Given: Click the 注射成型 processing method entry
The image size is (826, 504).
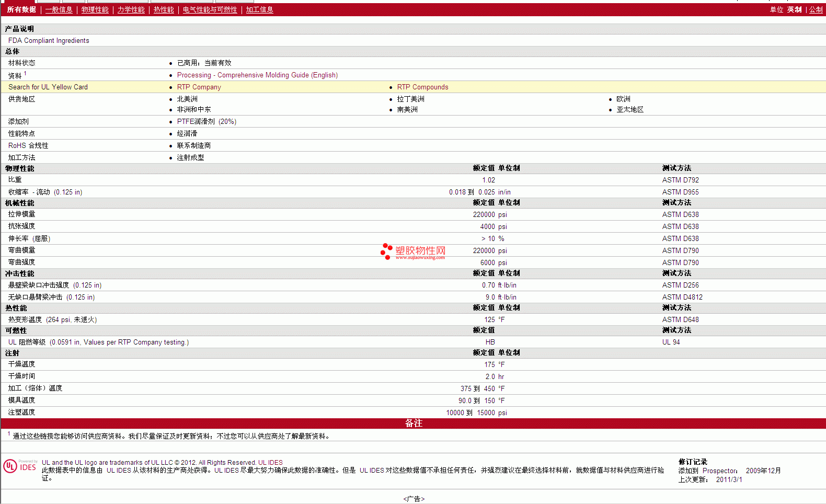Looking at the screenshot, I should point(190,158).
